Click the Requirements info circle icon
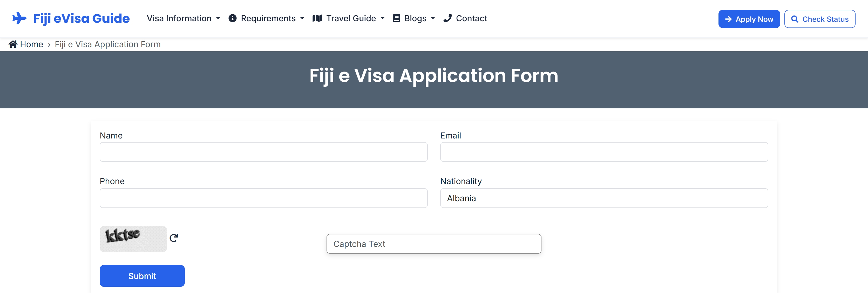 232,18
